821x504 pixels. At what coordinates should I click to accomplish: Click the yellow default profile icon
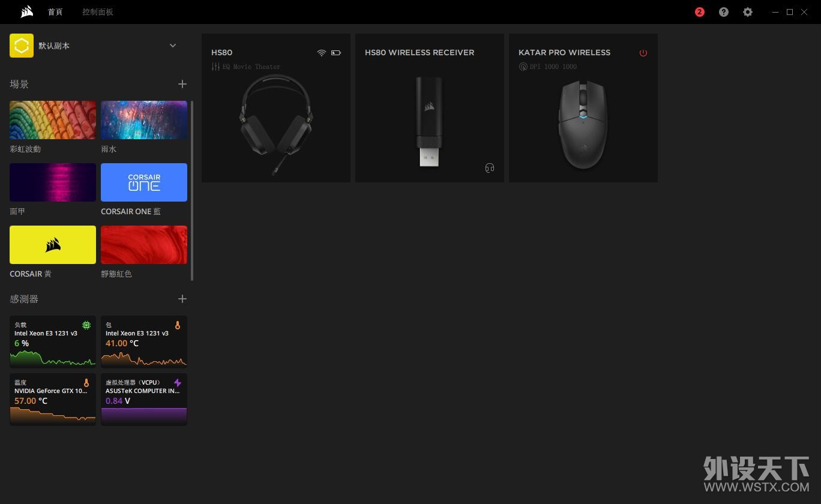(x=22, y=46)
